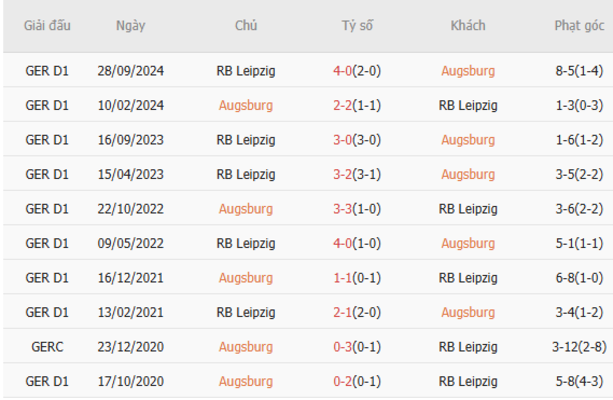Click the 'Phạt góc' column header
Viewport: 613px width, 400px height.
tap(578, 26)
